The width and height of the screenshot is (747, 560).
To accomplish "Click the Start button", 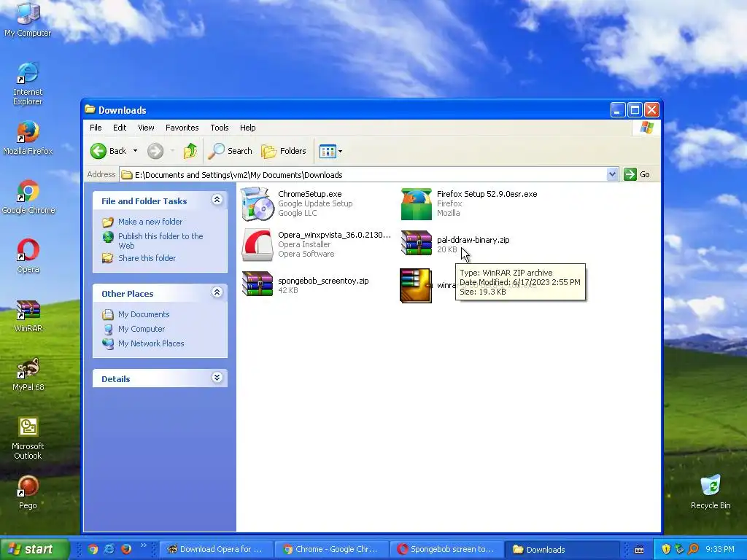I will (x=34, y=549).
